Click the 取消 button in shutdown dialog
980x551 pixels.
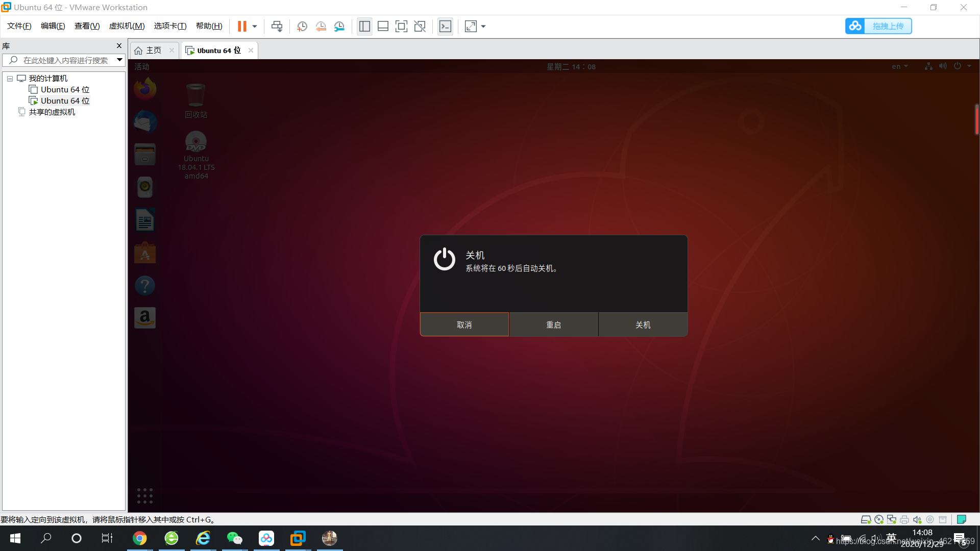click(x=464, y=324)
